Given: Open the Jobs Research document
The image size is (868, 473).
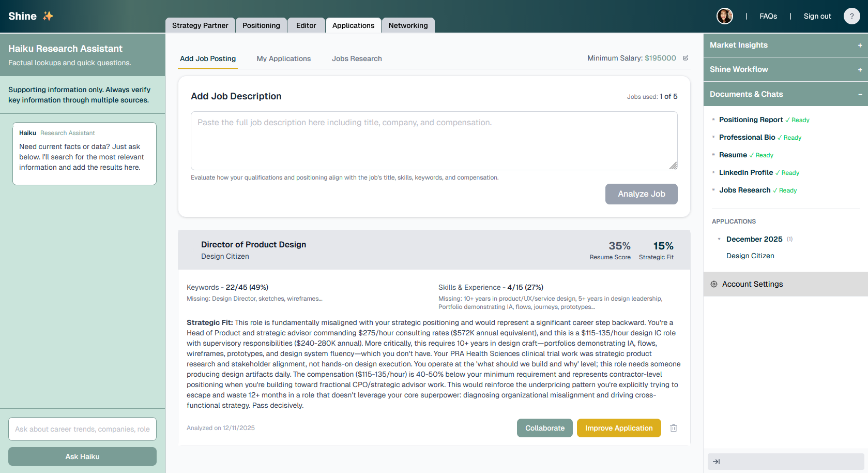Looking at the screenshot, I should (745, 190).
